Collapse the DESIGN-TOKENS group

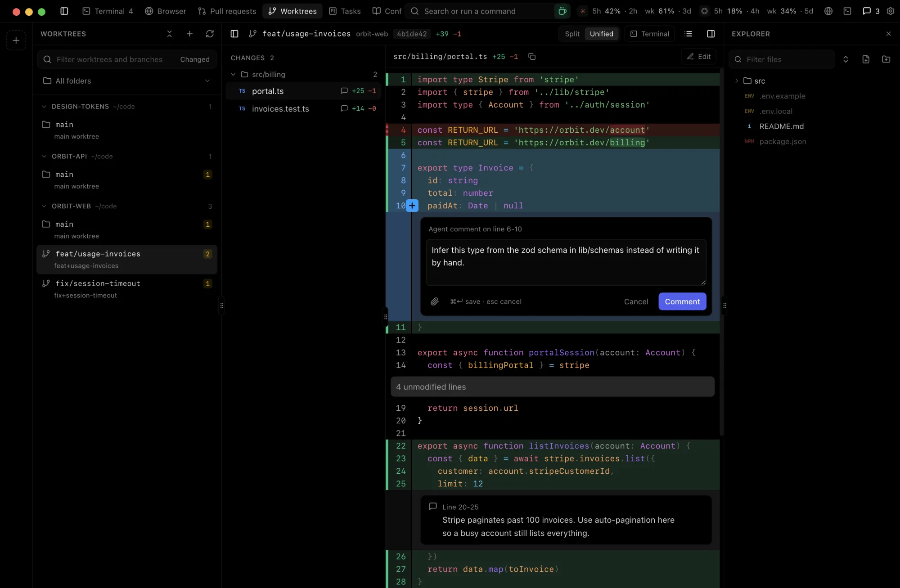44,107
